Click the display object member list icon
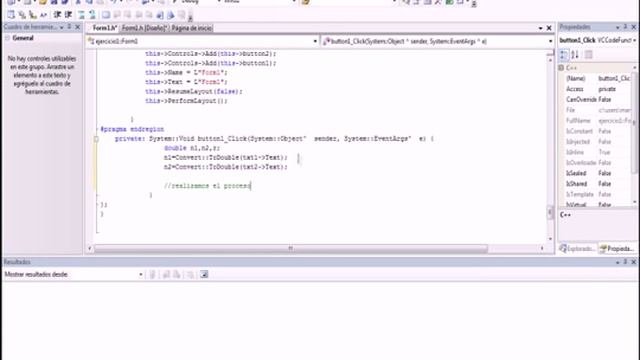This screenshot has width=640, height=360. click(x=11, y=15)
